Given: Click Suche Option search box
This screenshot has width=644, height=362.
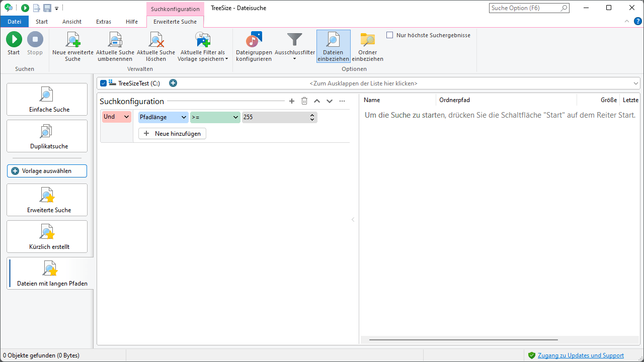Looking at the screenshot, I should 529,8.
